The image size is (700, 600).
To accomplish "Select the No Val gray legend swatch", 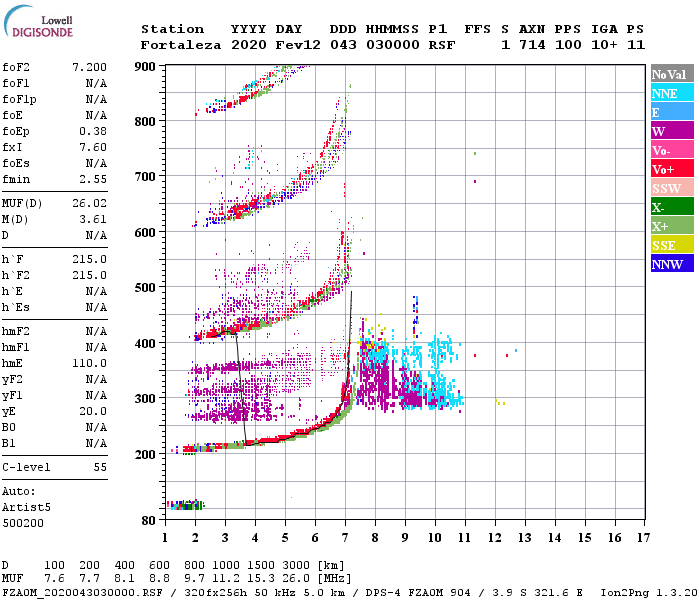I will coord(672,74).
